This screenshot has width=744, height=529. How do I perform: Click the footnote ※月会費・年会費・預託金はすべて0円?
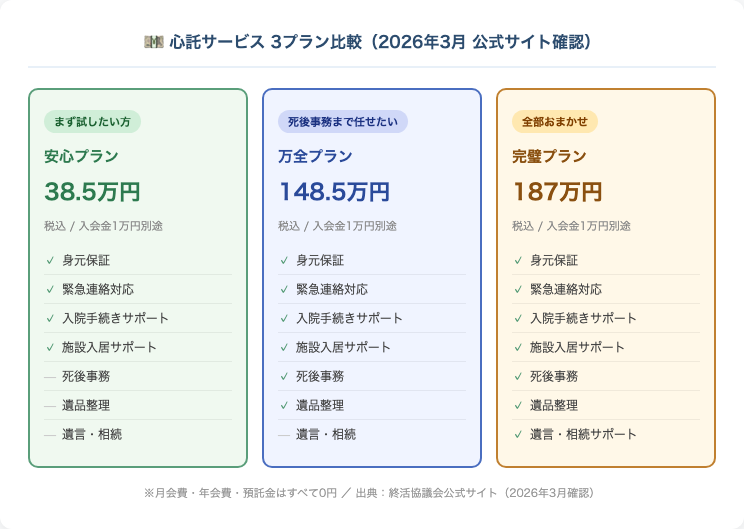click(241, 493)
